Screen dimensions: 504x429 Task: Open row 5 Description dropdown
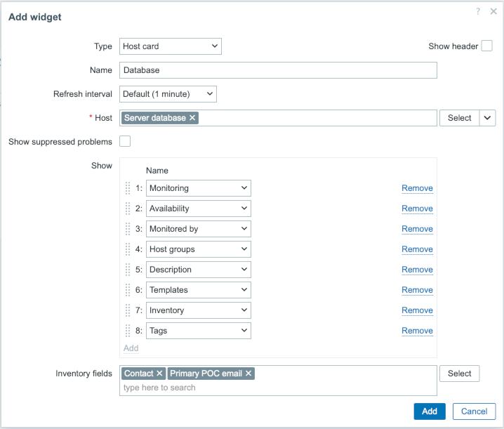pyautogui.click(x=199, y=270)
